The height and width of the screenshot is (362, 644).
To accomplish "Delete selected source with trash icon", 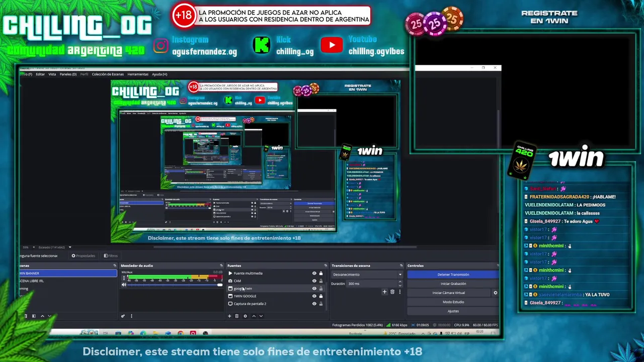I will 237,316.
